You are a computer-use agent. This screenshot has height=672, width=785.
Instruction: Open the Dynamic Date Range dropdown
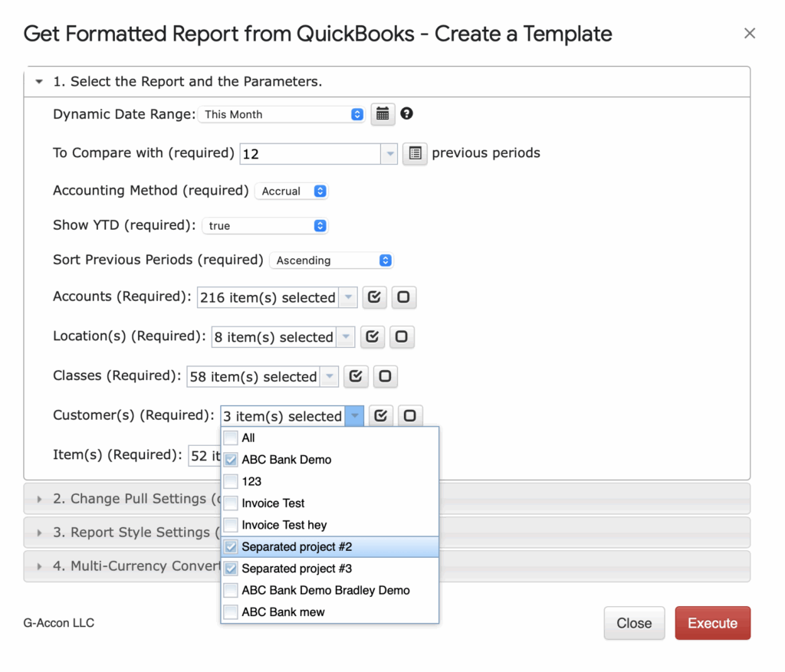coord(282,114)
